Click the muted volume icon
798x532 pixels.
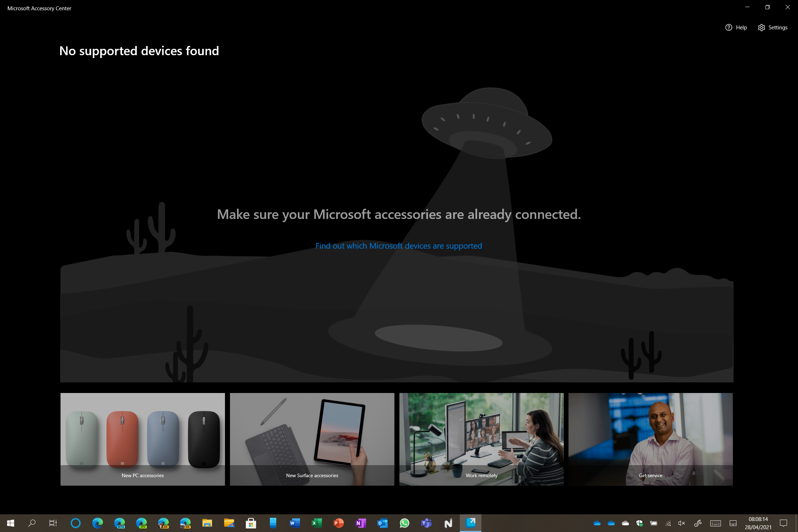click(682, 523)
